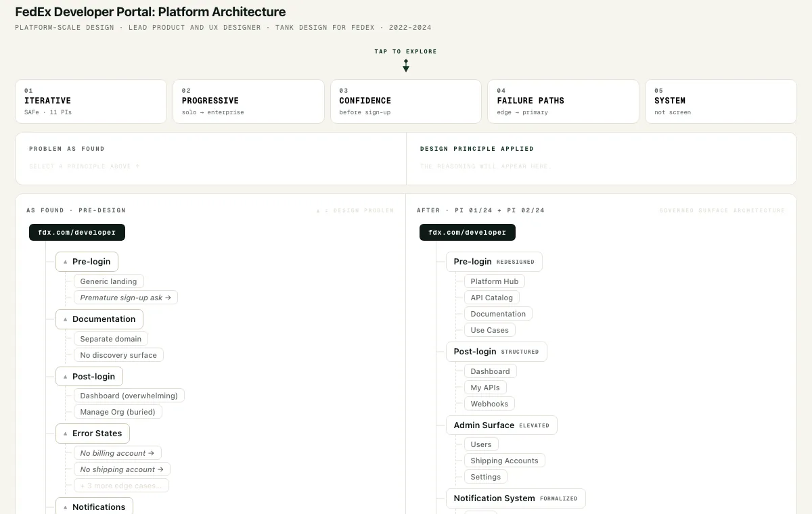Click the warning triangle beside left Post-login
This screenshot has height=514, width=812.
coord(66,377)
